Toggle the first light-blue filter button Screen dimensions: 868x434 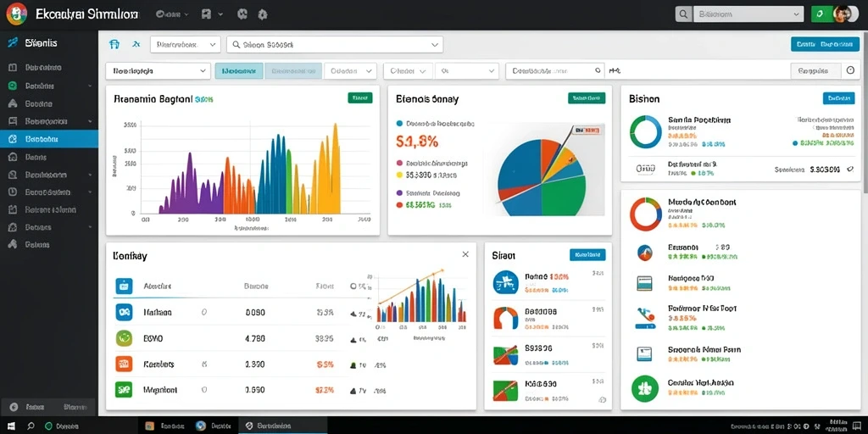(238, 71)
